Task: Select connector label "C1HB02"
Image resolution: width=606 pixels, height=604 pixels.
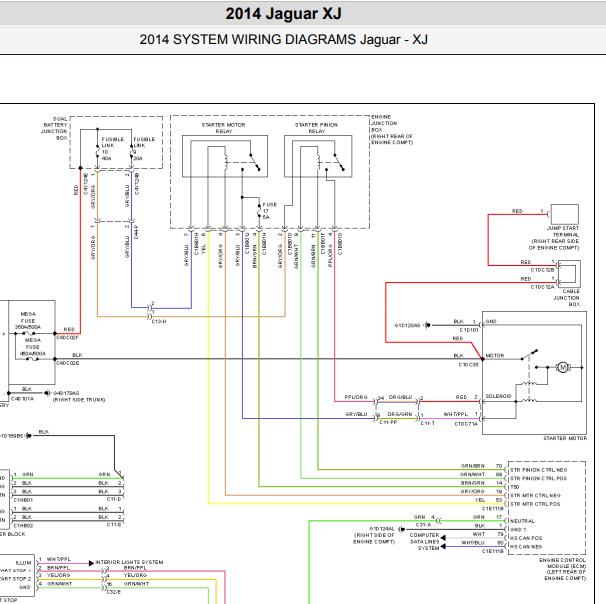Action: (23, 526)
